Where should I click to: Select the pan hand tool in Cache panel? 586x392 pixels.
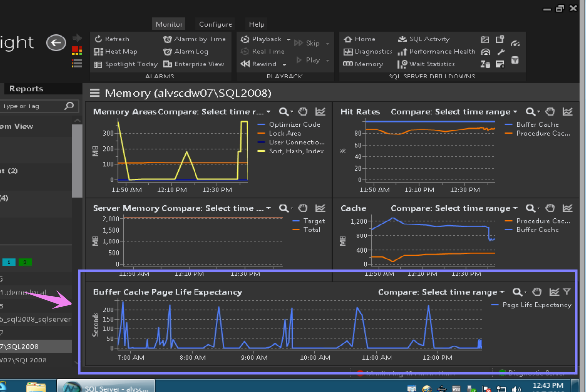(x=550, y=208)
